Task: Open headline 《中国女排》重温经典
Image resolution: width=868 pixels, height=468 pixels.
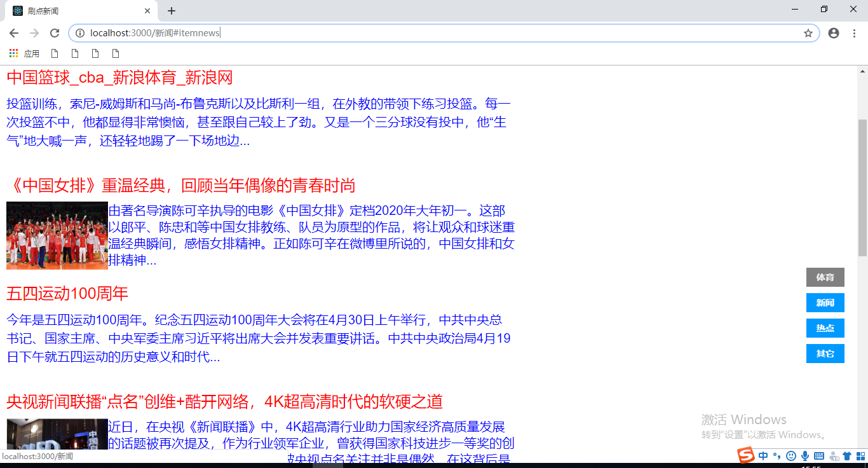Action: point(181,186)
